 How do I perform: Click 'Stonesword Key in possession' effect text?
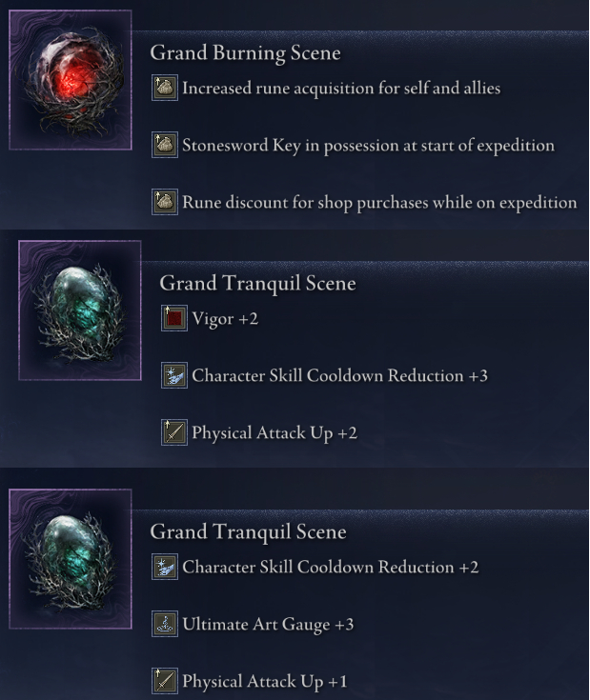coord(368,146)
